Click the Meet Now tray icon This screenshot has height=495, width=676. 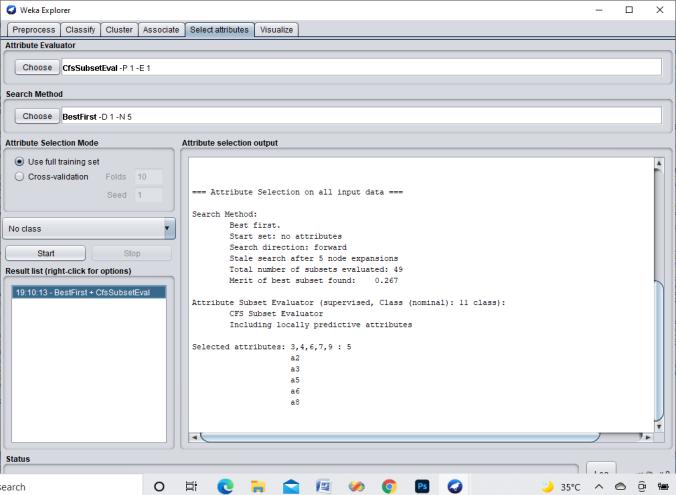tap(642, 487)
